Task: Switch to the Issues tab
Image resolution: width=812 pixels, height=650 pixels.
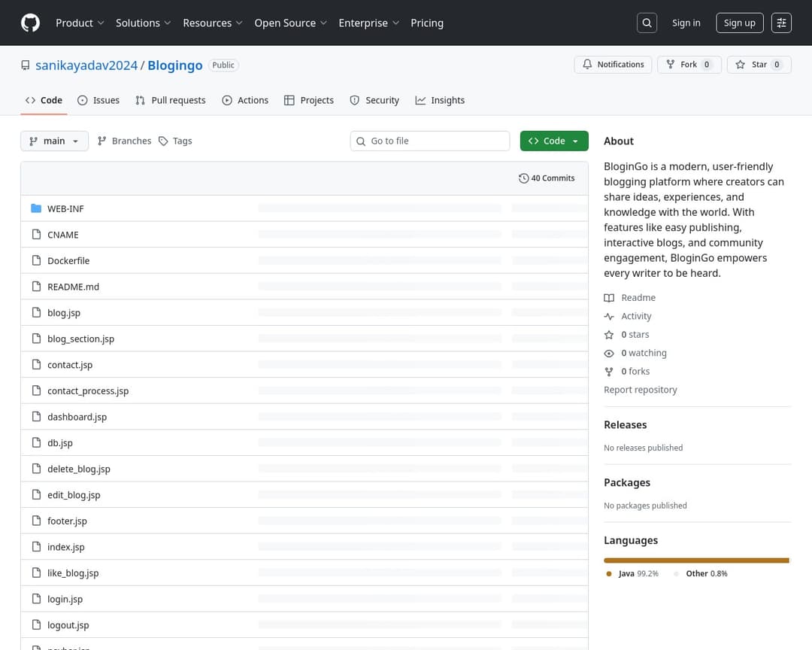Action: click(x=98, y=100)
